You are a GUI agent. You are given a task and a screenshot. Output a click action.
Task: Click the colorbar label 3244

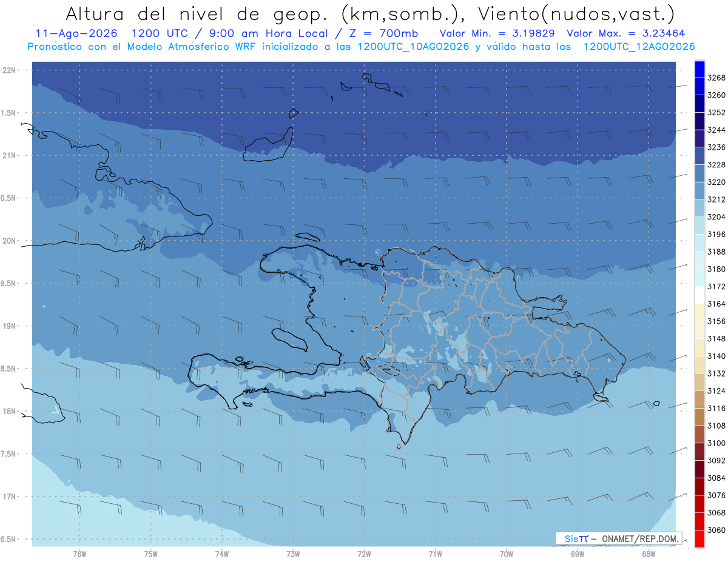716,130
